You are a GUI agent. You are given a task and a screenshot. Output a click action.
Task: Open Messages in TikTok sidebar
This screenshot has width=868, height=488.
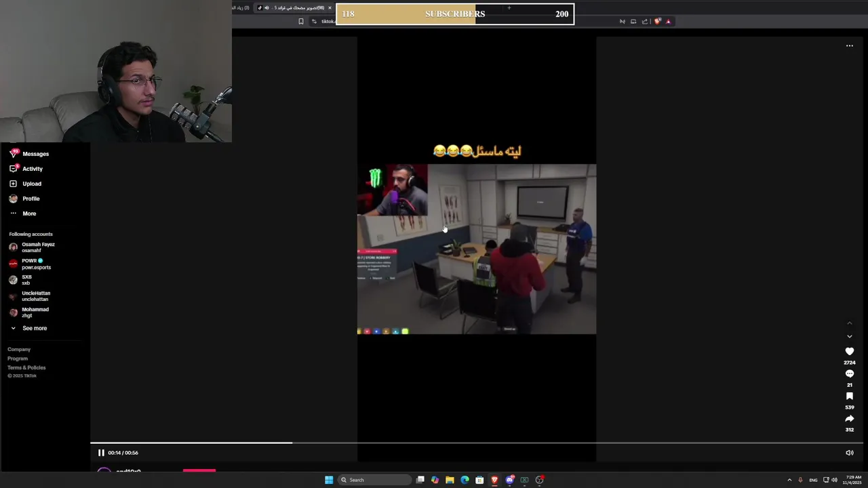29,154
